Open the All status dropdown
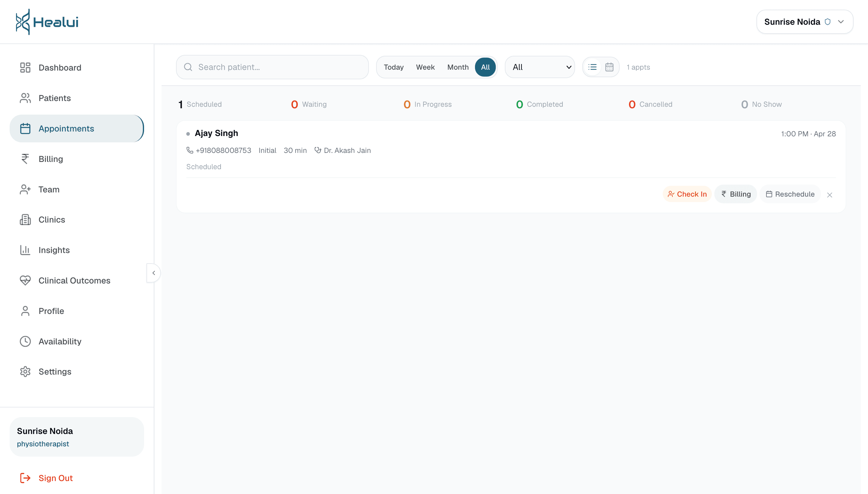This screenshot has height=494, width=868. click(540, 67)
